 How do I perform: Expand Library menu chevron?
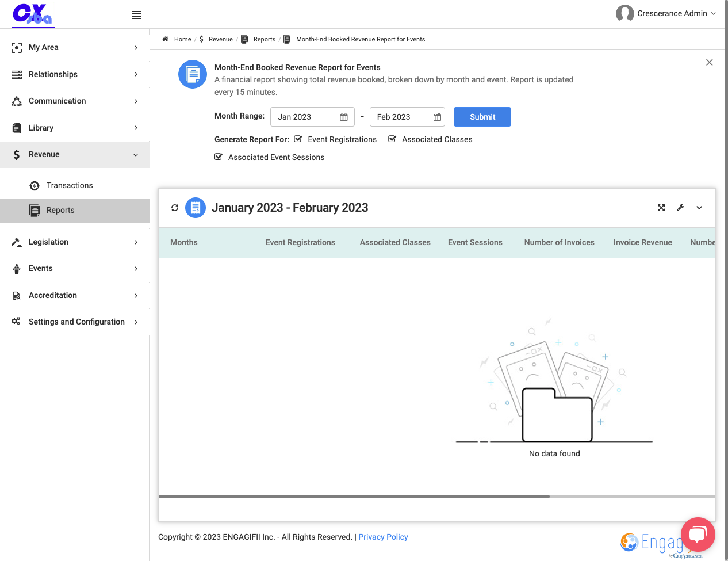(136, 128)
